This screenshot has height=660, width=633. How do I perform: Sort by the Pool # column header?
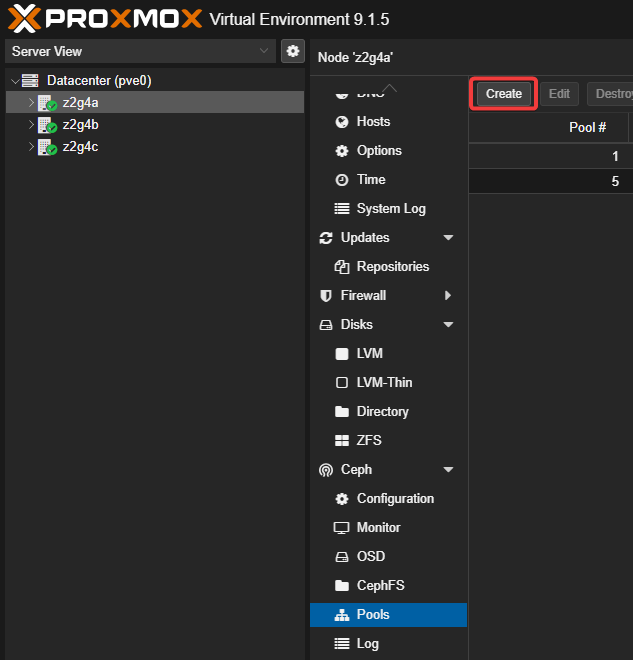point(588,127)
